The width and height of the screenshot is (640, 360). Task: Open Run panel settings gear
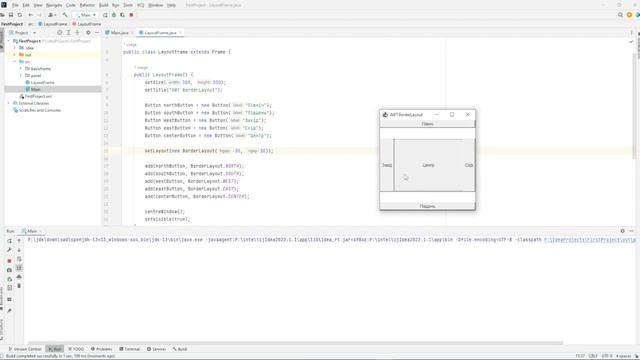622,231
